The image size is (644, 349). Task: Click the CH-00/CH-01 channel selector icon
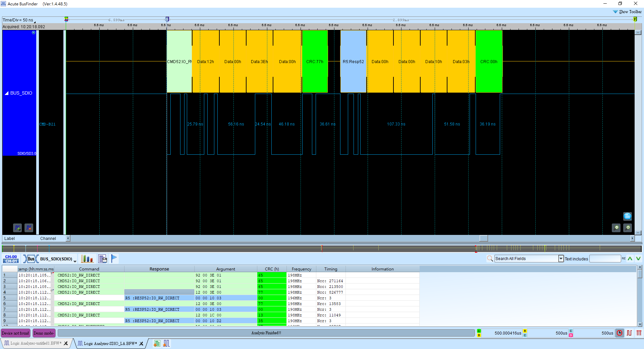pyautogui.click(x=11, y=259)
